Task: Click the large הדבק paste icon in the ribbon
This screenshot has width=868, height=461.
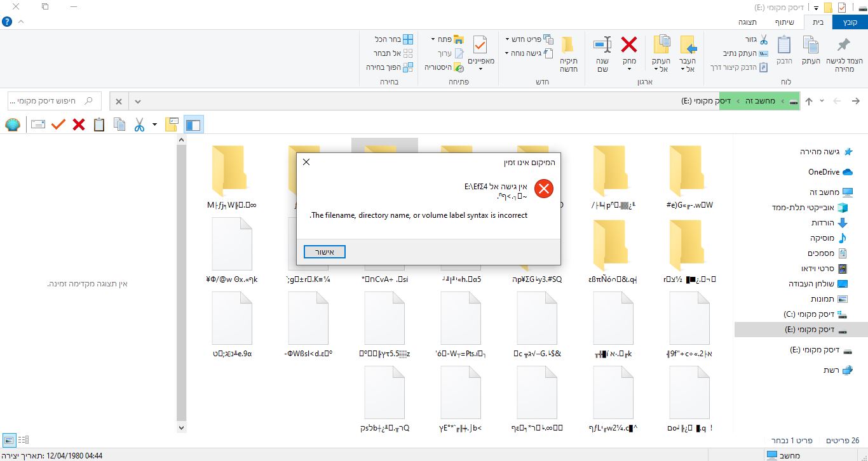Action: (x=785, y=44)
